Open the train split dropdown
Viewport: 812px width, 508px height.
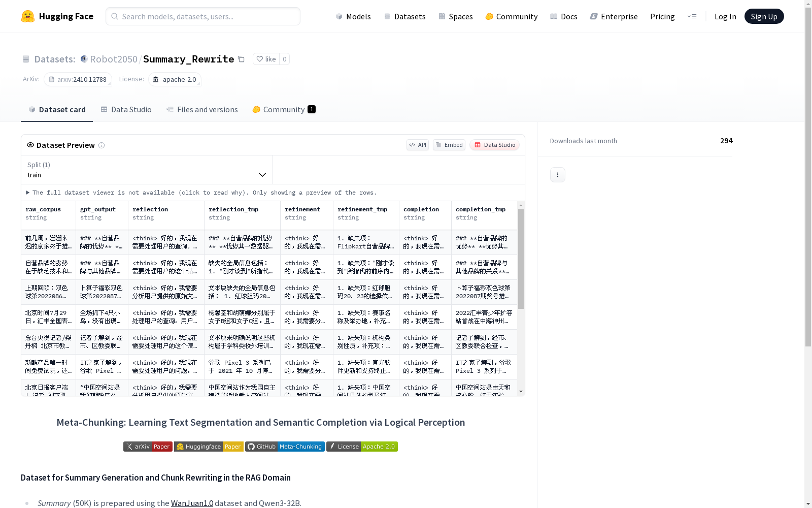click(x=147, y=170)
